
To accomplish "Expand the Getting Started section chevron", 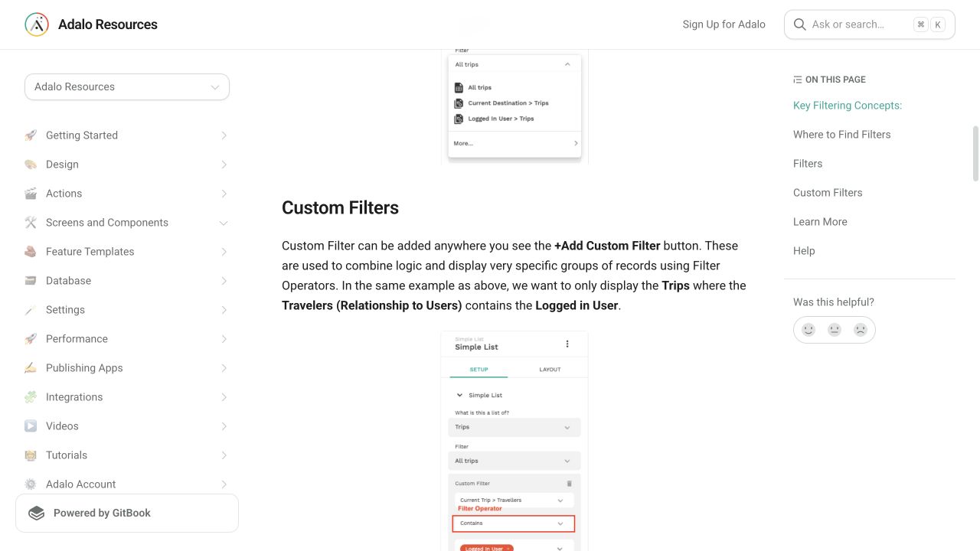I will 224,135.
